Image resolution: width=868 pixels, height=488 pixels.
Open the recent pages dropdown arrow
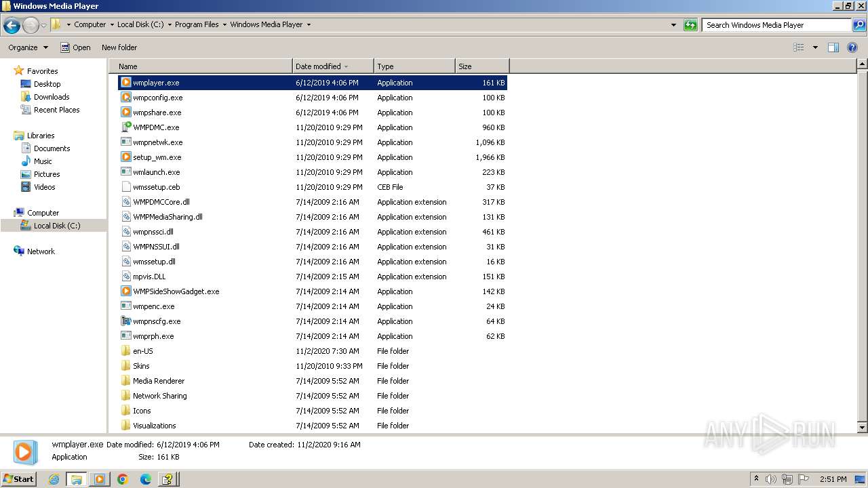(x=44, y=26)
